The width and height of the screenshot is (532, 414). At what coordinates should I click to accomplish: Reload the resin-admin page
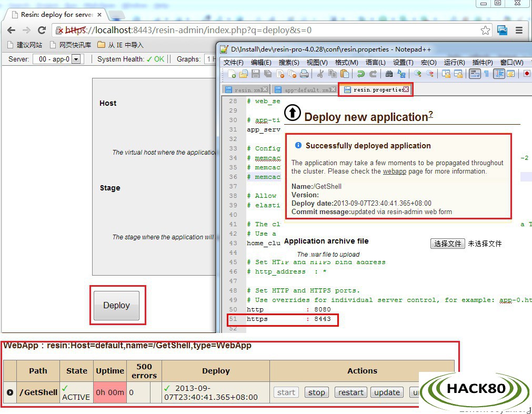coord(42,30)
